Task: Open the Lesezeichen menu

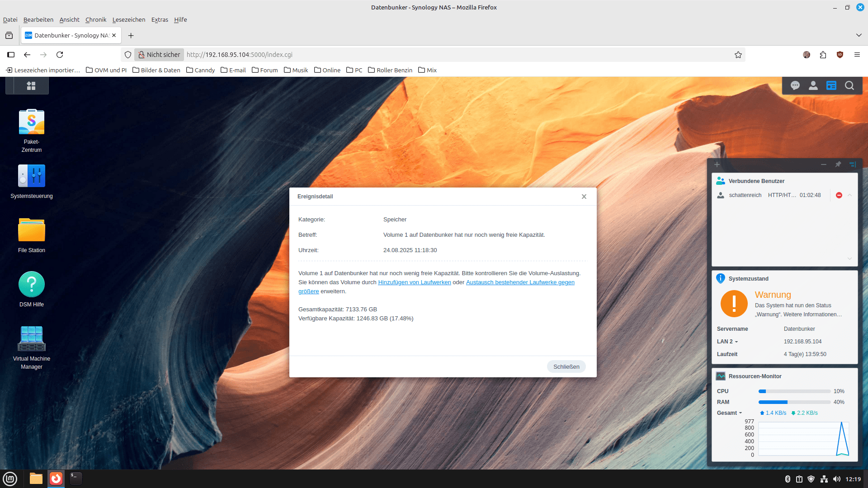Action: coord(129,19)
